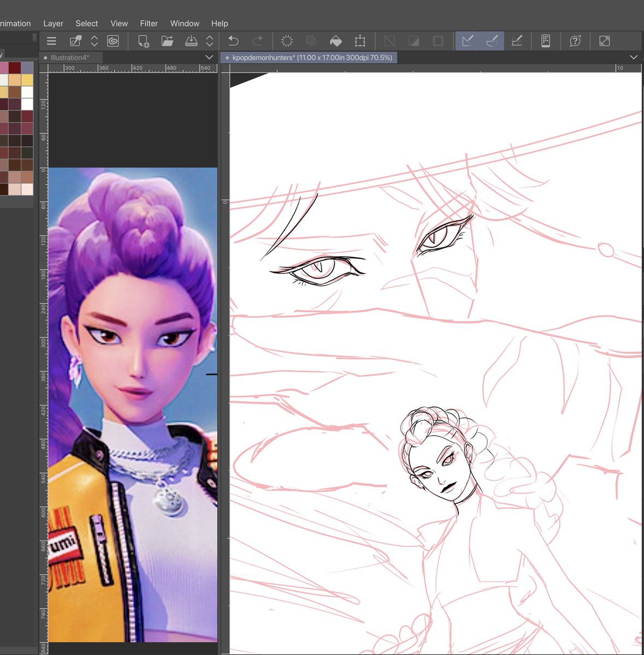Open the main hamburger menu
This screenshot has width=644, height=655.
click(51, 41)
